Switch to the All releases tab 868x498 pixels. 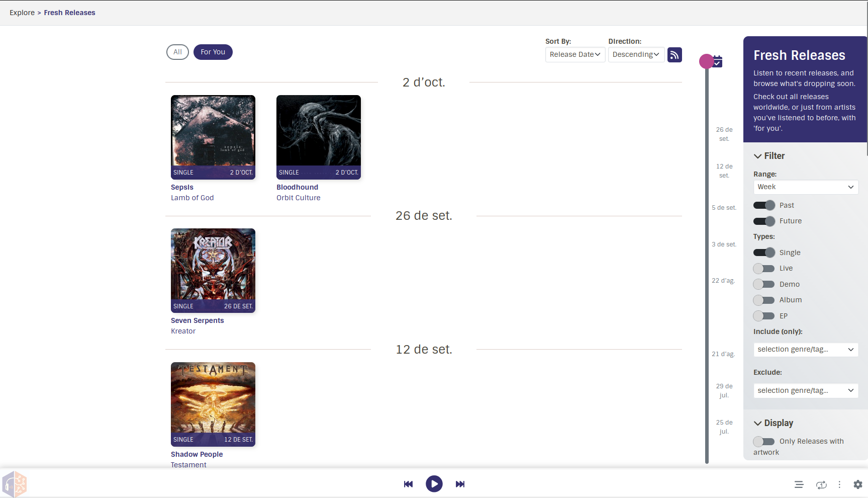click(177, 52)
